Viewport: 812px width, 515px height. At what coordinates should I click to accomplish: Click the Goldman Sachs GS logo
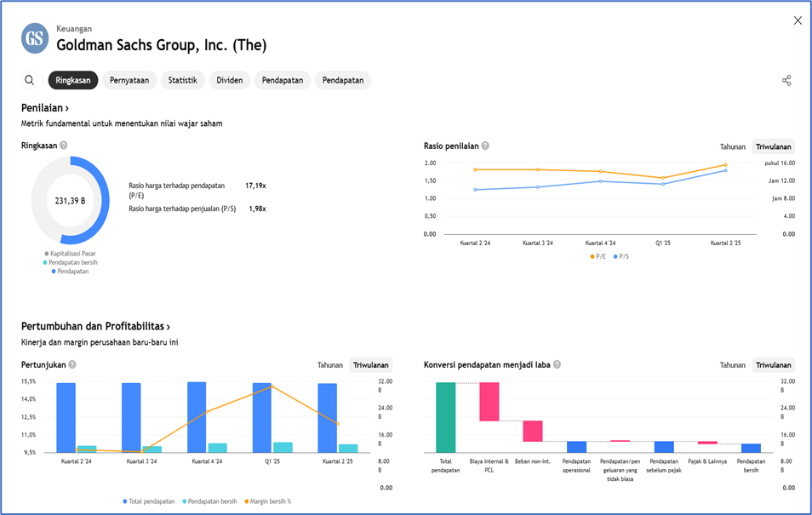35,38
